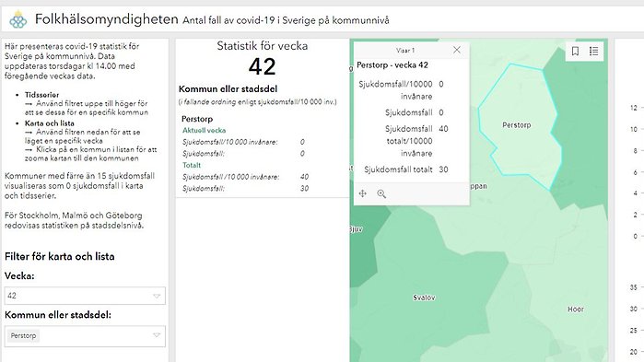Click the Bjuv label on the map

(357, 229)
